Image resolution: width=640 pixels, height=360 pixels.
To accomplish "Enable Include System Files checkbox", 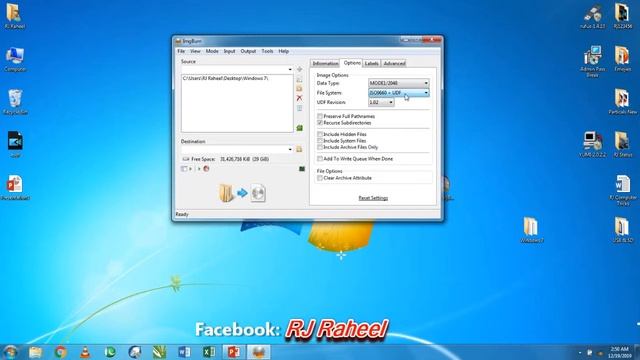I will coord(320,141).
